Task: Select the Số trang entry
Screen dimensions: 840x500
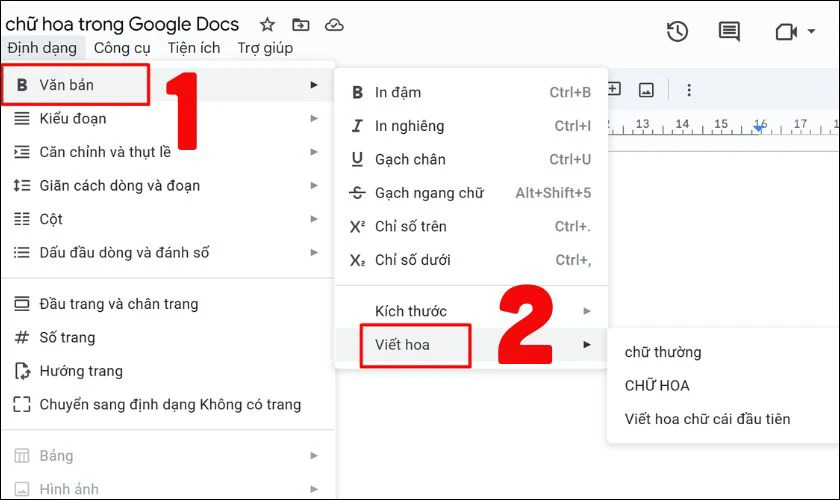Action: [x=168, y=338]
